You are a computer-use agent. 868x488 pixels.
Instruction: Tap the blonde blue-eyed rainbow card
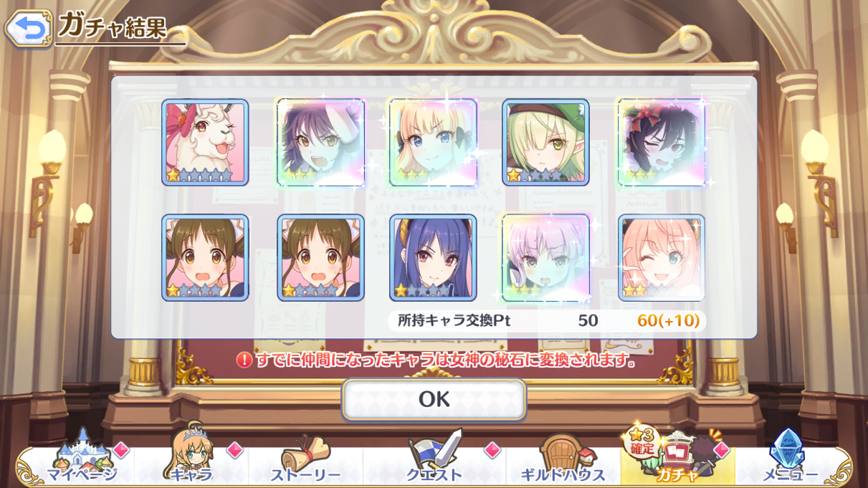(x=433, y=143)
